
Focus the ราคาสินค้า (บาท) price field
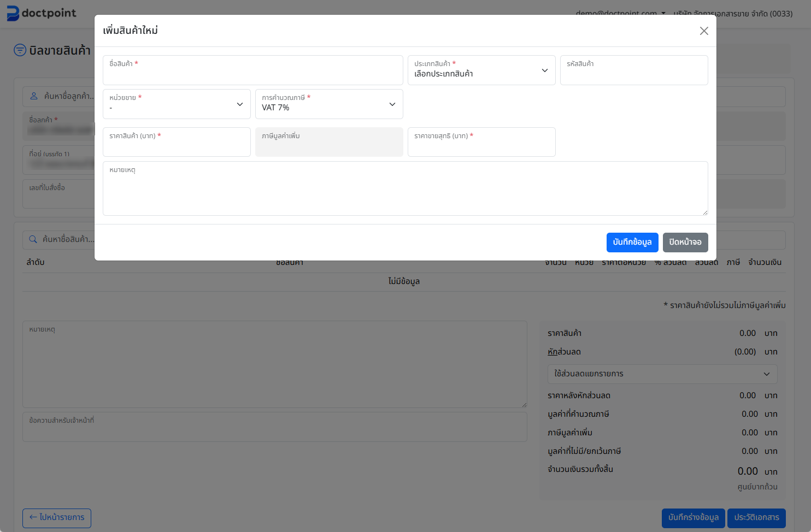click(177, 145)
